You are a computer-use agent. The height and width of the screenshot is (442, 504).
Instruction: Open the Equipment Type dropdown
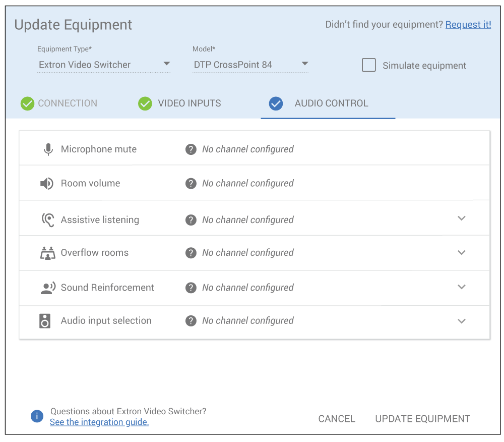pyautogui.click(x=104, y=65)
